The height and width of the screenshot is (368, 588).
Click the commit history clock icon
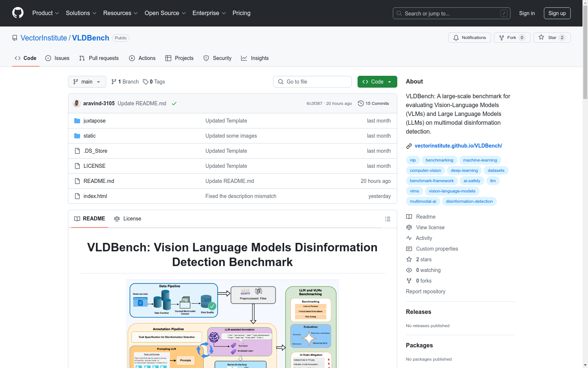click(361, 103)
